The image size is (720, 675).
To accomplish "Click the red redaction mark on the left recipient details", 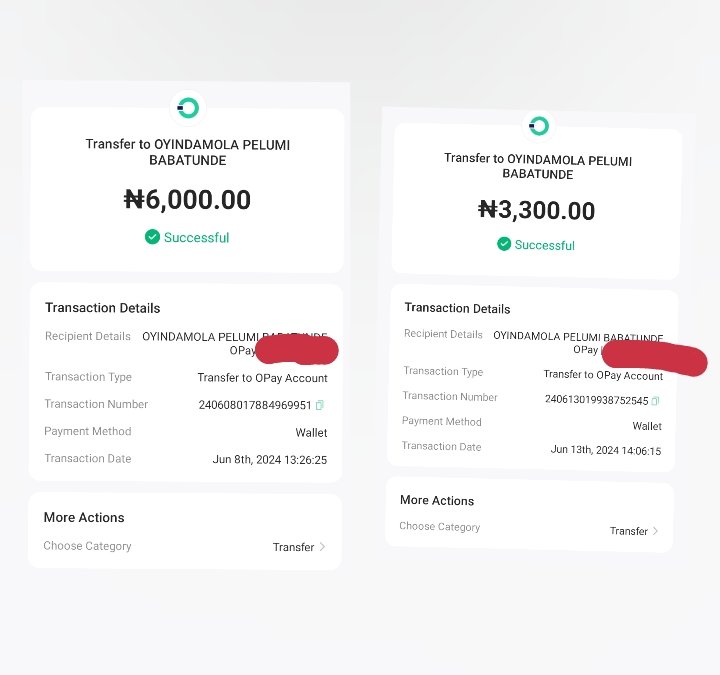I will click(x=297, y=350).
